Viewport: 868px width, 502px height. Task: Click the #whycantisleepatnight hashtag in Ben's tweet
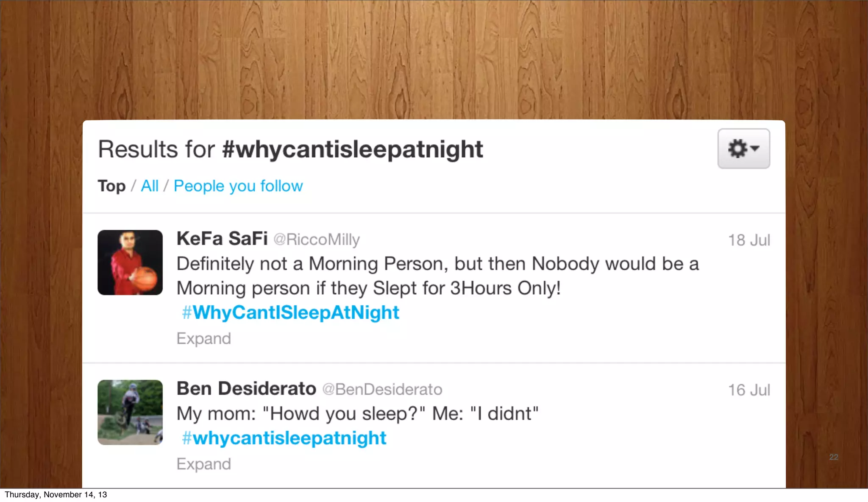tap(284, 438)
